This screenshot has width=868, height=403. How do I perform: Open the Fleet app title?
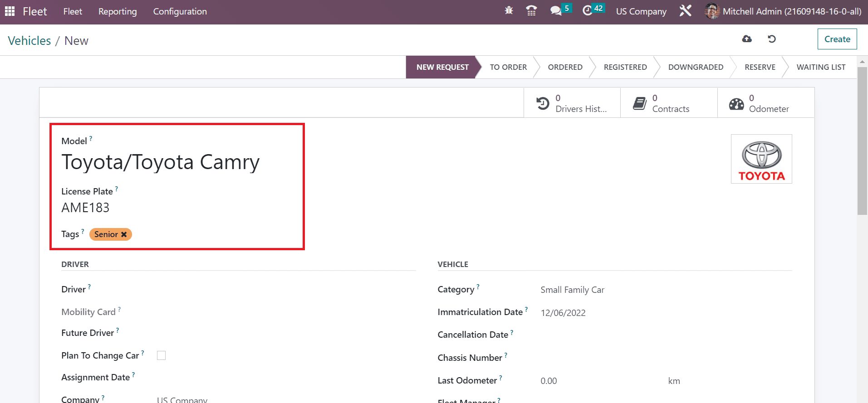[x=35, y=11]
